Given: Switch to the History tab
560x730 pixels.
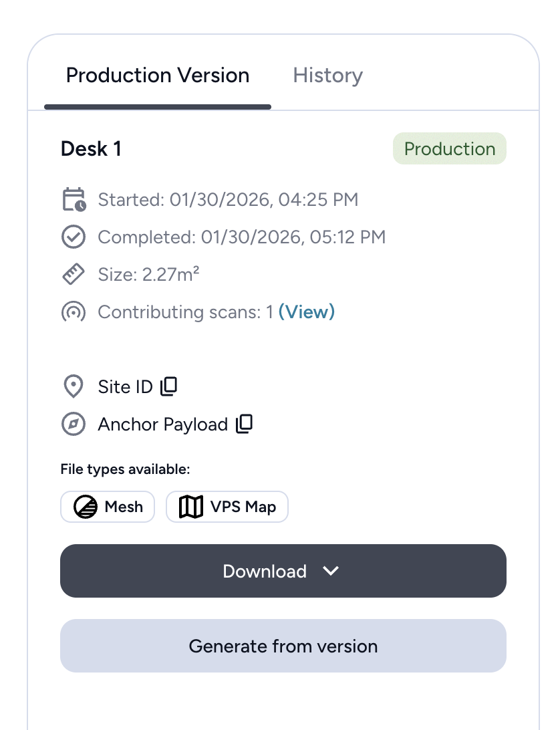Looking at the screenshot, I should pos(327,76).
